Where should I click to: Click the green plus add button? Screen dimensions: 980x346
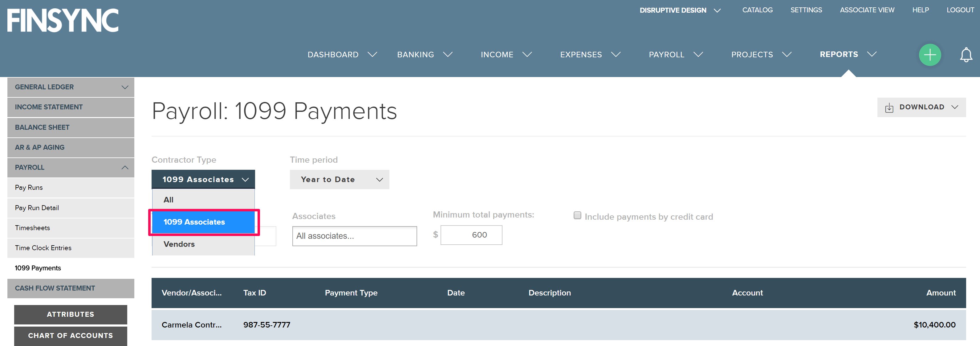click(930, 55)
